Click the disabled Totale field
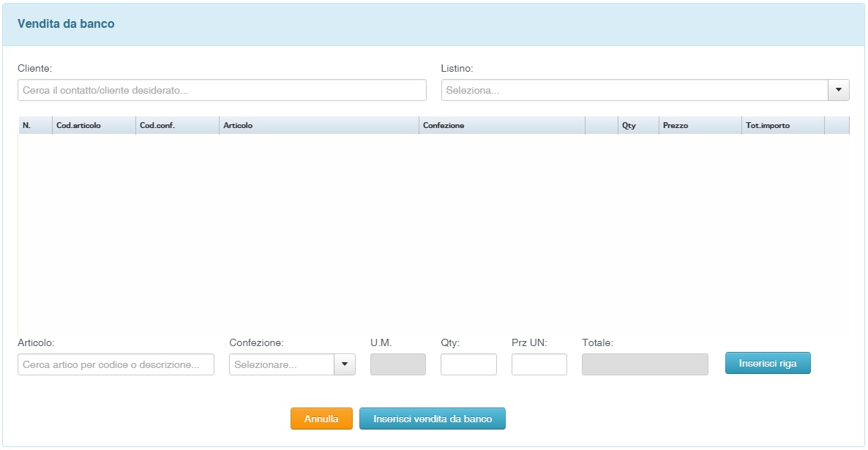868x450 pixels. point(645,364)
